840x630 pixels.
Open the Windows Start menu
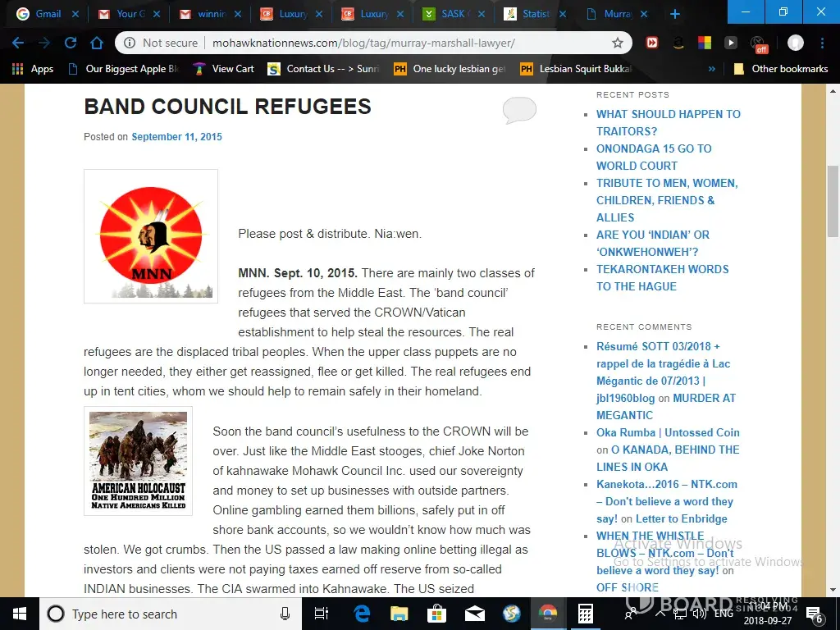pos(20,614)
